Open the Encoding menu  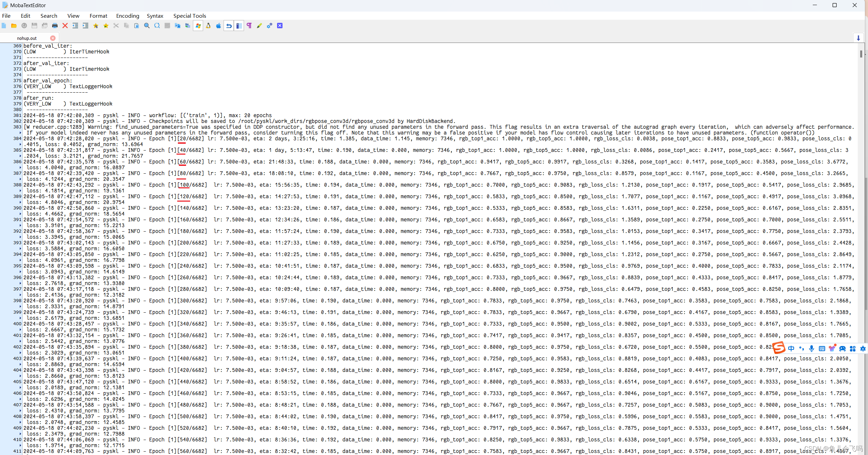tap(127, 16)
